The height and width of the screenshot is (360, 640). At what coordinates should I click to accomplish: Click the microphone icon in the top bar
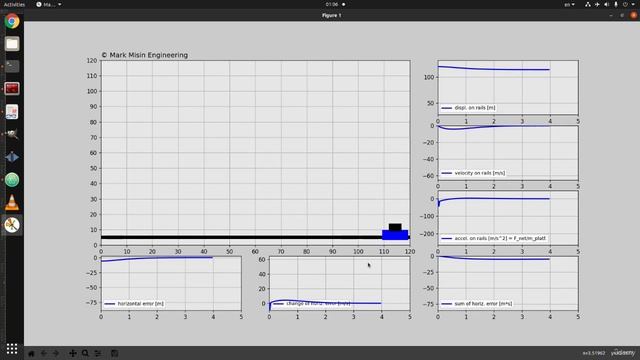(x=616, y=4)
